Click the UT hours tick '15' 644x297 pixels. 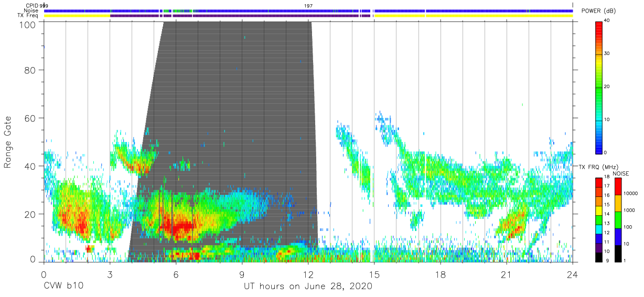[374, 274]
